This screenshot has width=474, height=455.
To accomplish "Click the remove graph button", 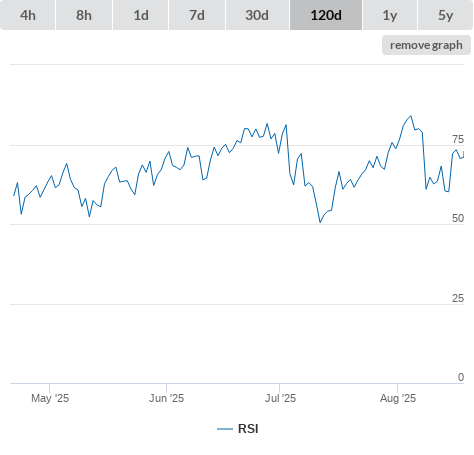I will [x=426, y=45].
